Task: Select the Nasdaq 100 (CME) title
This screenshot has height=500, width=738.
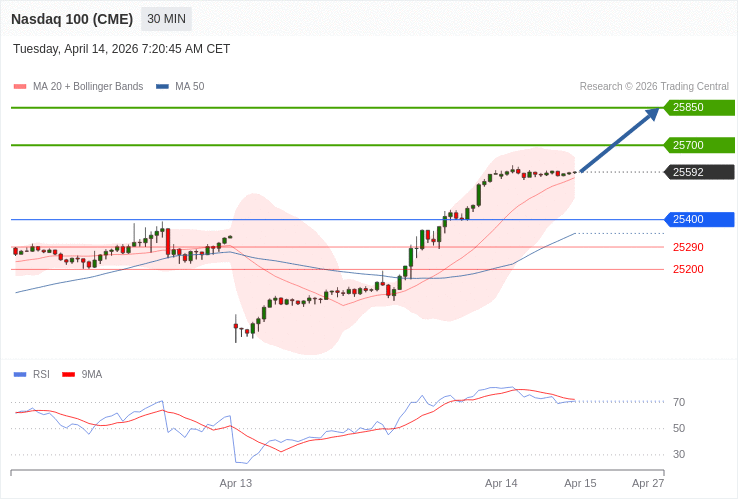Action: pyautogui.click(x=72, y=19)
